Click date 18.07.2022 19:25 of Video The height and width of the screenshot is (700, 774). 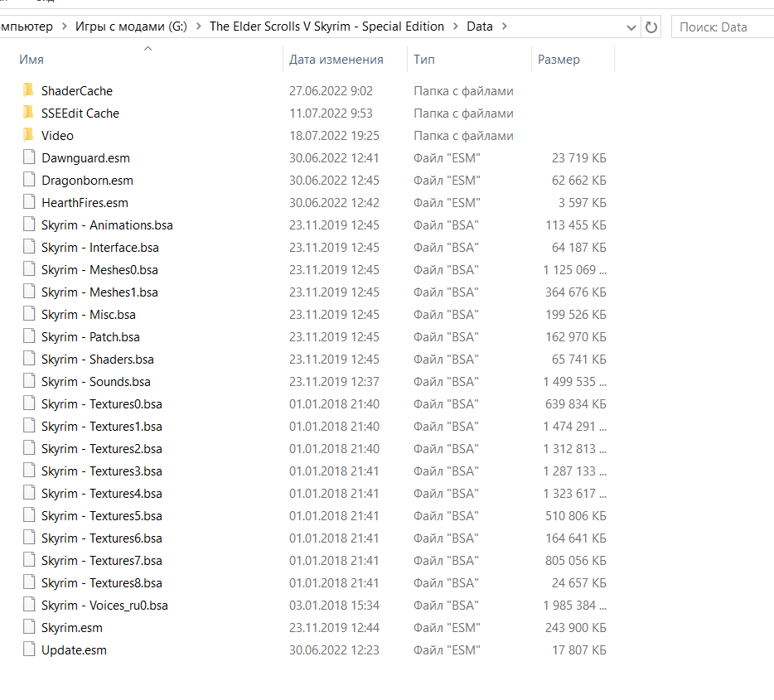coord(334,136)
